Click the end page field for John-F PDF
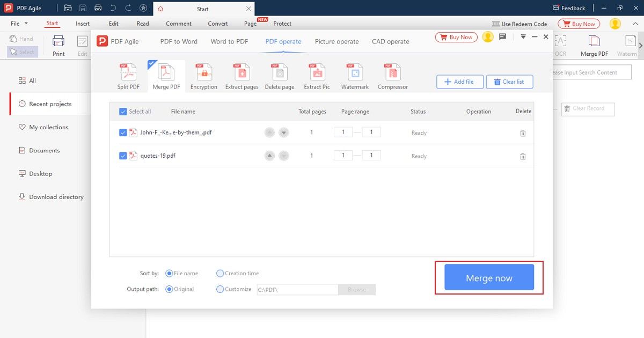This screenshot has width=644, height=338. [x=371, y=132]
